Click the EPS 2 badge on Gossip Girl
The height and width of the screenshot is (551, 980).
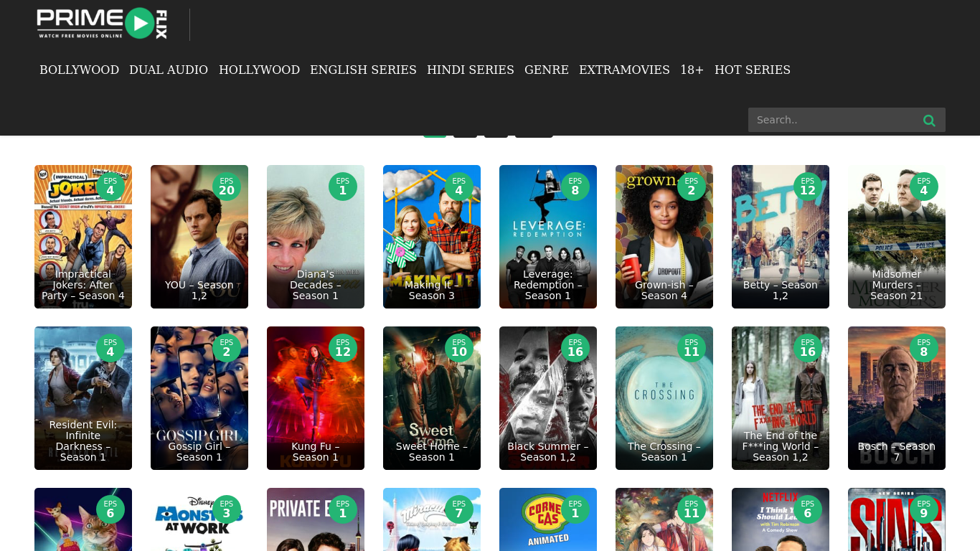pos(226,347)
